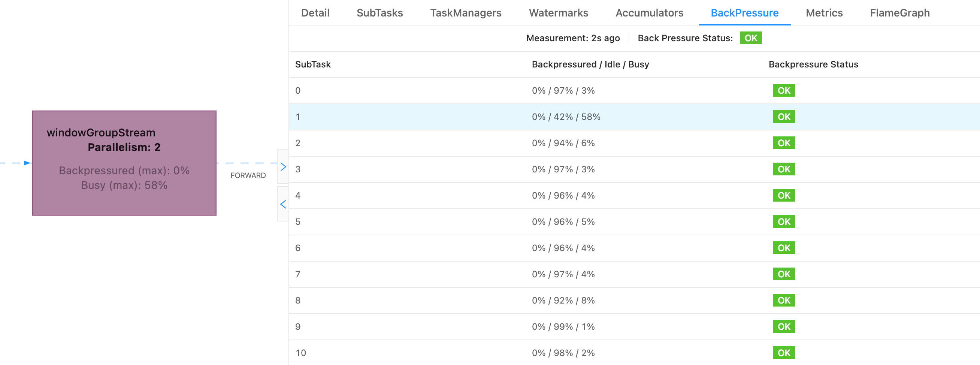Go to the Accumulators tab
Image resolution: width=980 pixels, height=365 pixels.
(649, 13)
